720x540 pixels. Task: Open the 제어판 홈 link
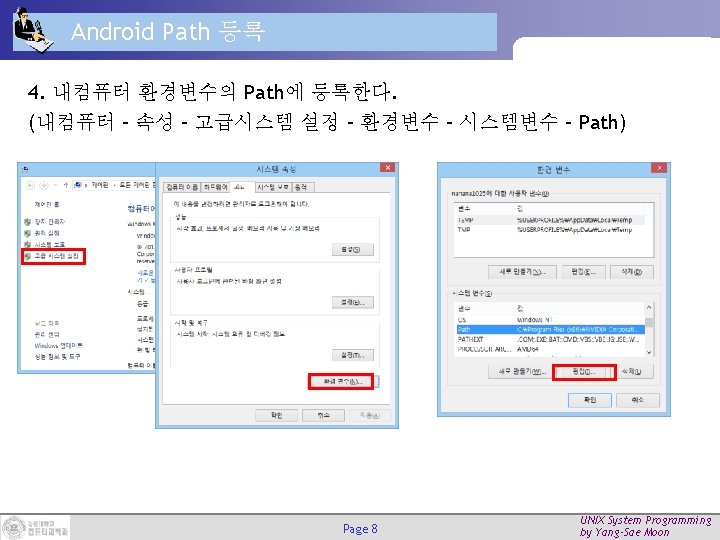(x=46, y=204)
